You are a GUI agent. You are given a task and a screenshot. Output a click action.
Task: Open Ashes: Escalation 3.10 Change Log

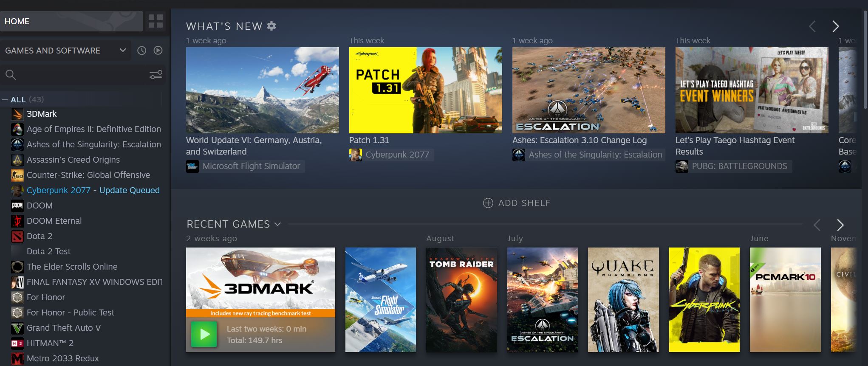[580, 140]
